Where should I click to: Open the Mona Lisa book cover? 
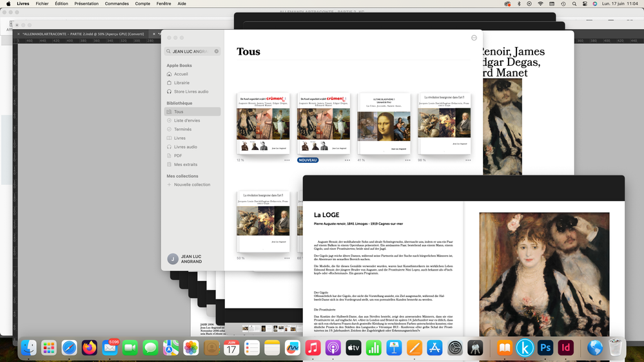[x=384, y=123]
